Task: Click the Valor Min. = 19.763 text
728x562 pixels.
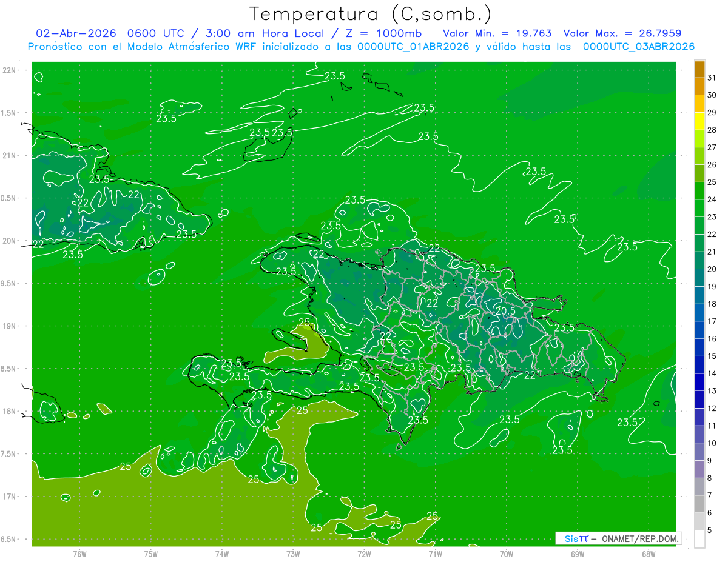Action: click(x=497, y=33)
